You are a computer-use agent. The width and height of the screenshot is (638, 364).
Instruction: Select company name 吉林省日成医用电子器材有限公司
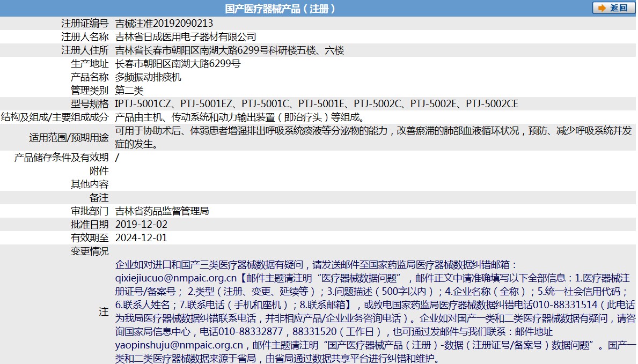click(186, 37)
